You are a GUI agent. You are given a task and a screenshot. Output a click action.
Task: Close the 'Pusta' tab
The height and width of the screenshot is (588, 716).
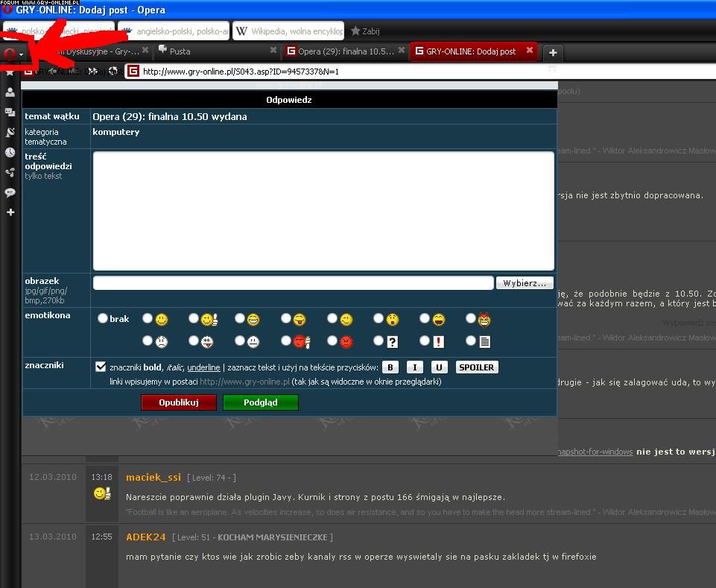(273, 50)
